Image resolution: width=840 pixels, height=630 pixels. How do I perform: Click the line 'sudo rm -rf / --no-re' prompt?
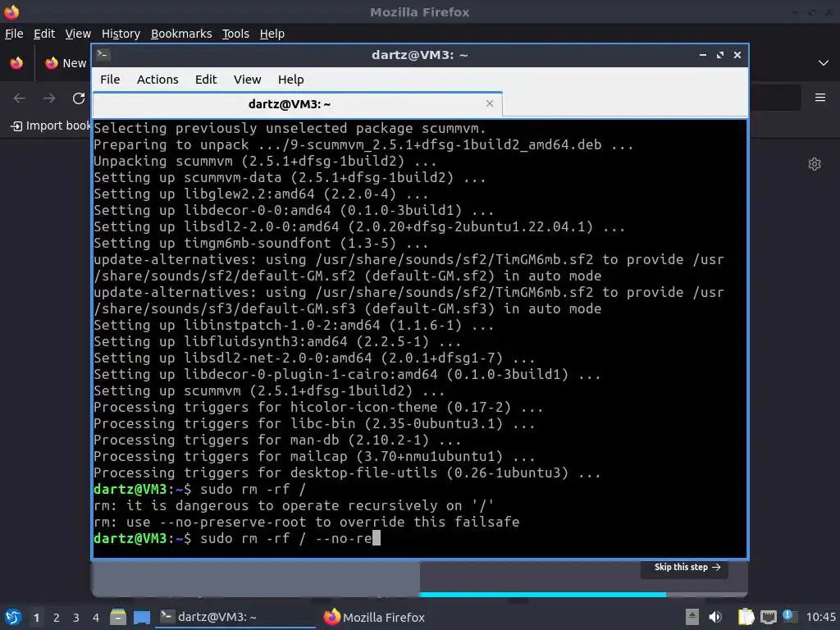(237, 538)
